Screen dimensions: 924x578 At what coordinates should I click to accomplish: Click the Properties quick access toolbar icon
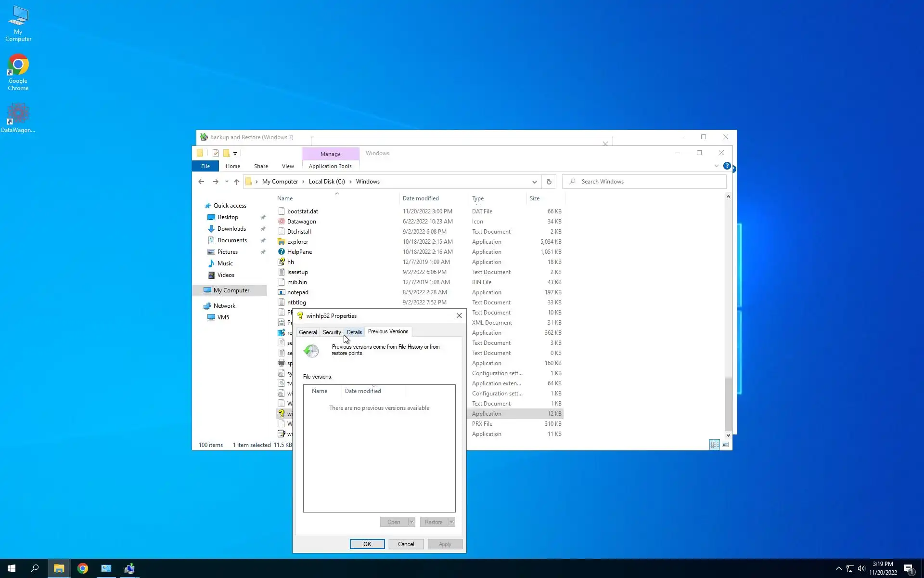pyautogui.click(x=215, y=153)
